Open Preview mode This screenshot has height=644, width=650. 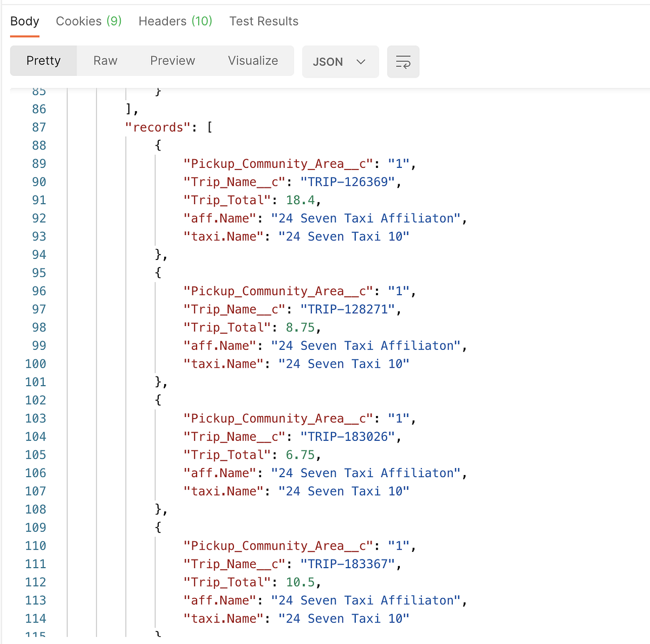(x=172, y=61)
